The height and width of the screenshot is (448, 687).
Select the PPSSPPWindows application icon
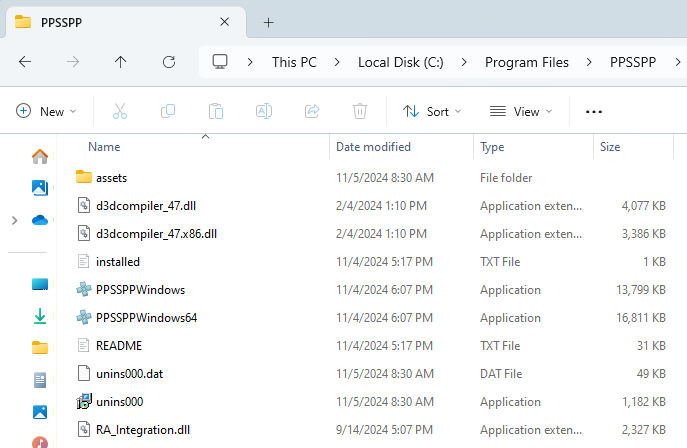[84, 289]
